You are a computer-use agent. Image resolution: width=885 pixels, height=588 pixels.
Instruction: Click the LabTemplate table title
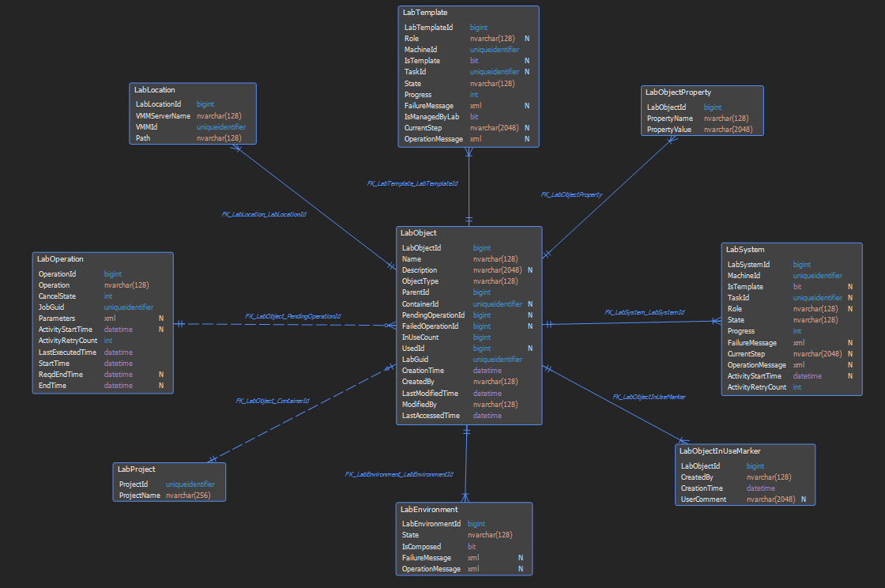(x=425, y=13)
